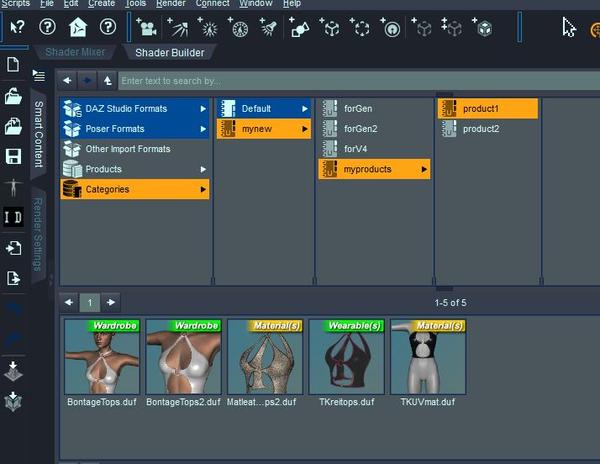Click the Open file folder icon
Image resolution: width=600 pixels, height=464 pixels.
coord(13,96)
